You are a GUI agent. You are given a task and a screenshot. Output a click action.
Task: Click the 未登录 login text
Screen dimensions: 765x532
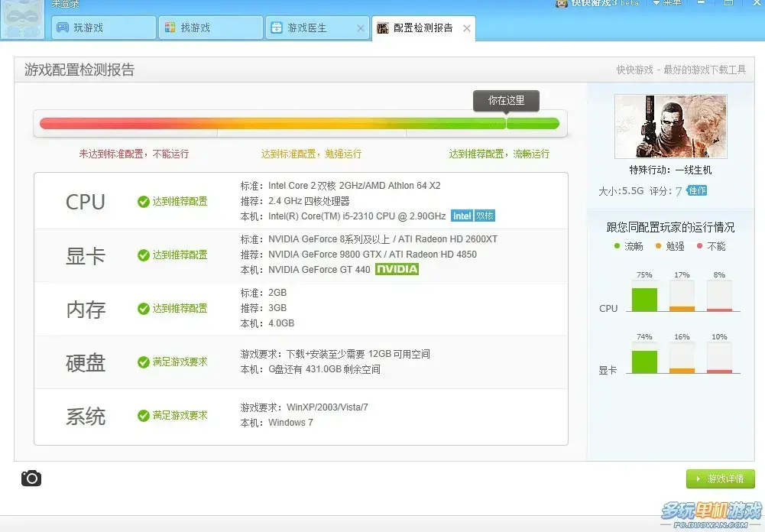tap(66, 4)
